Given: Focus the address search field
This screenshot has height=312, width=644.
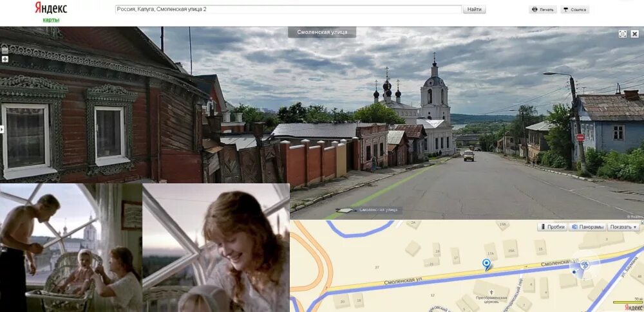Looking at the screenshot, I should tap(289, 9).
